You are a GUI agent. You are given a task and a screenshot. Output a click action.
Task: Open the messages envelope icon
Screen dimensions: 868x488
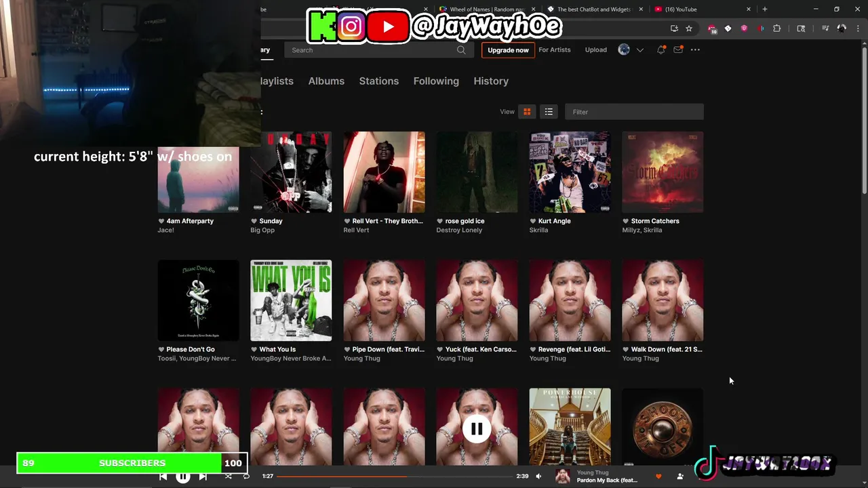pos(678,50)
